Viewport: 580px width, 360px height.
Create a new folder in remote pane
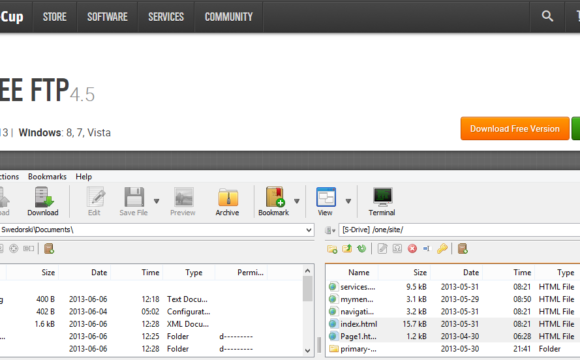point(332,249)
